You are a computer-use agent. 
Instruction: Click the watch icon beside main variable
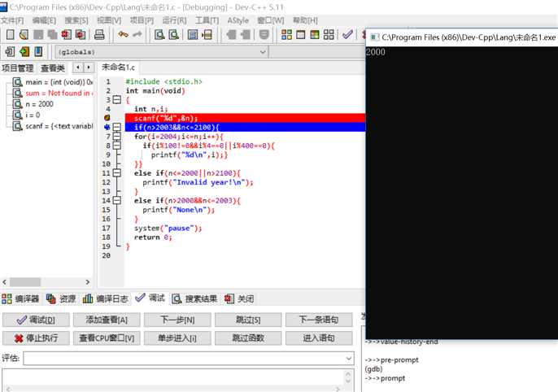(x=17, y=82)
